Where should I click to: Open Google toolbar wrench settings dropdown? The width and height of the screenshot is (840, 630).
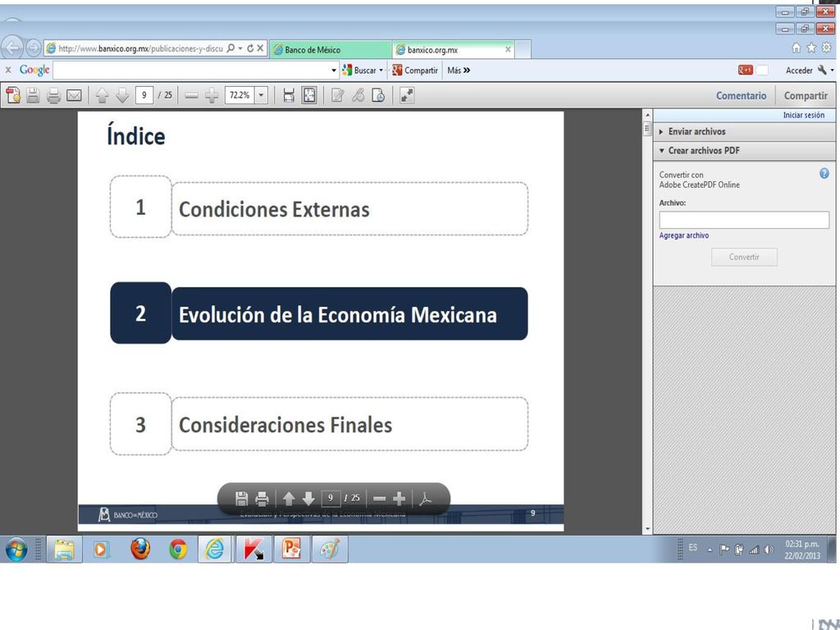tap(825, 71)
